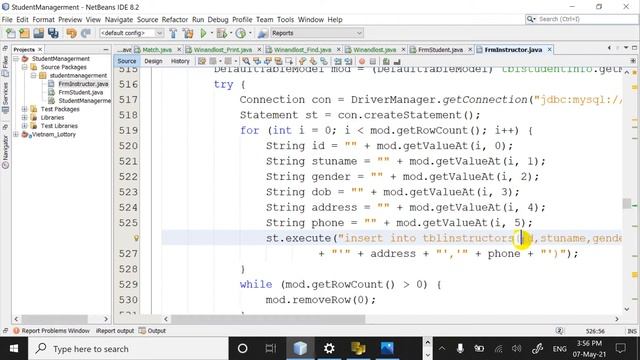Open the Output window button
The width and height of the screenshot is (640, 360).
tap(152, 331)
